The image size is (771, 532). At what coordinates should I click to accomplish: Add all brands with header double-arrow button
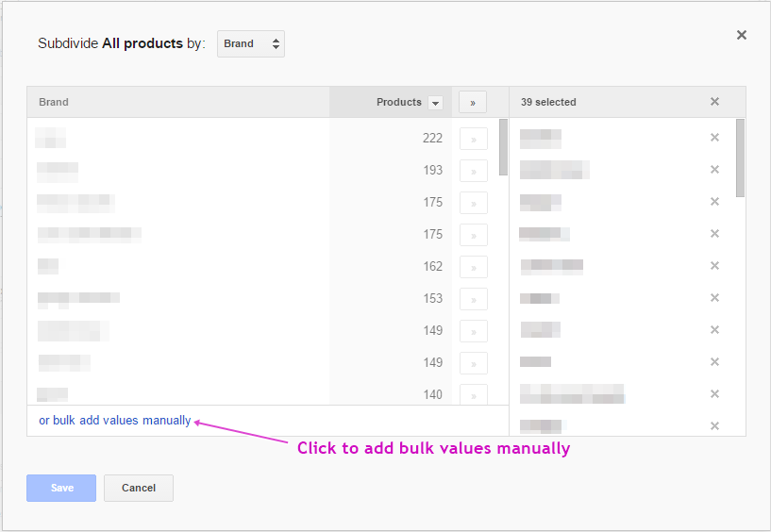473,102
